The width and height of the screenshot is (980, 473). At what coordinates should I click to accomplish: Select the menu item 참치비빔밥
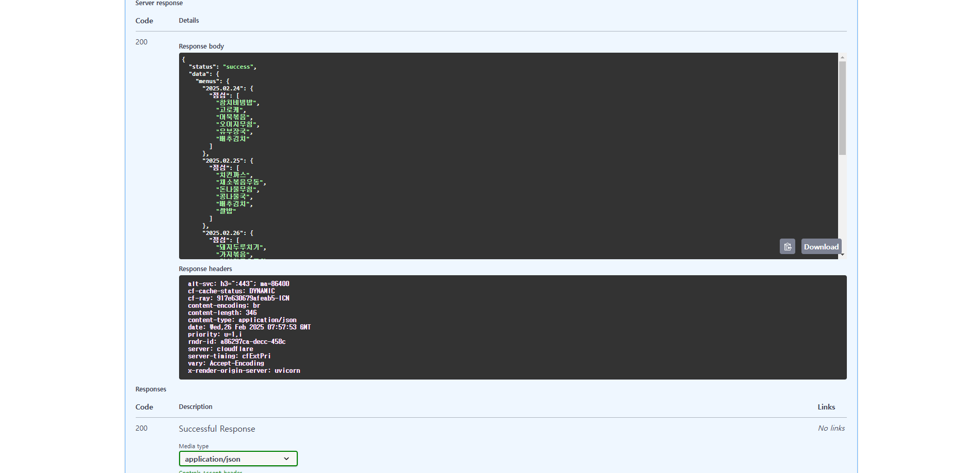(x=236, y=103)
